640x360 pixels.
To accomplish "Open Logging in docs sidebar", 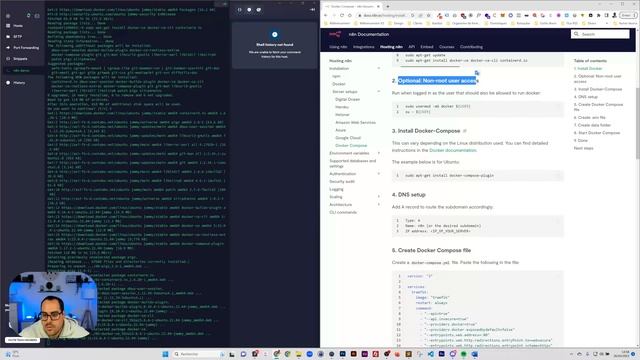I will click(336, 189).
